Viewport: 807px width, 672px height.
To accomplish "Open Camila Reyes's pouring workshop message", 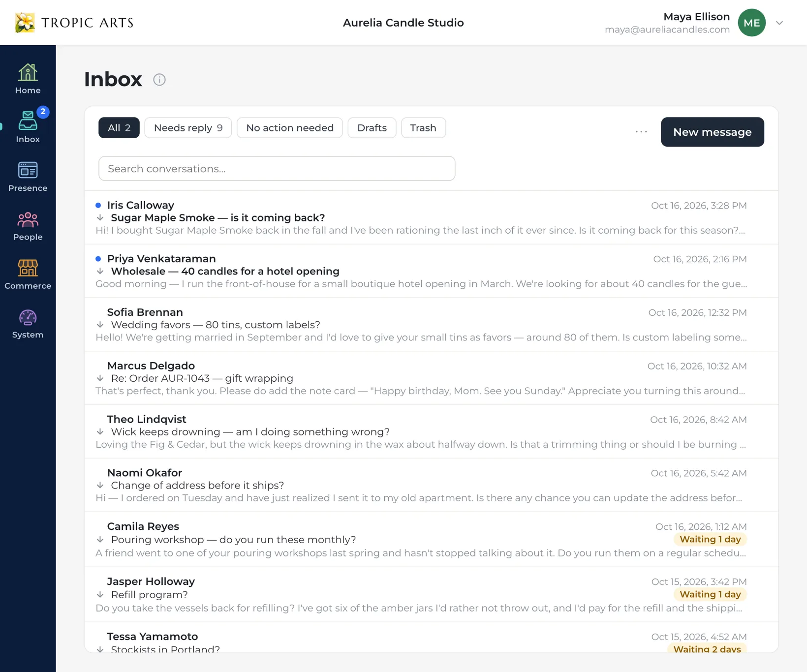I will (431, 540).
